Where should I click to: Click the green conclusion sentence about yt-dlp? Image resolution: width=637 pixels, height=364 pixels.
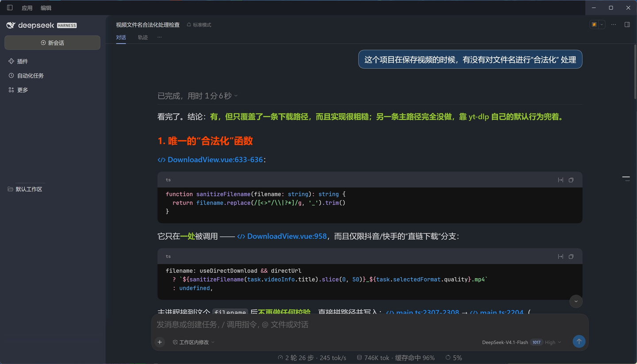(x=388, y=117)
